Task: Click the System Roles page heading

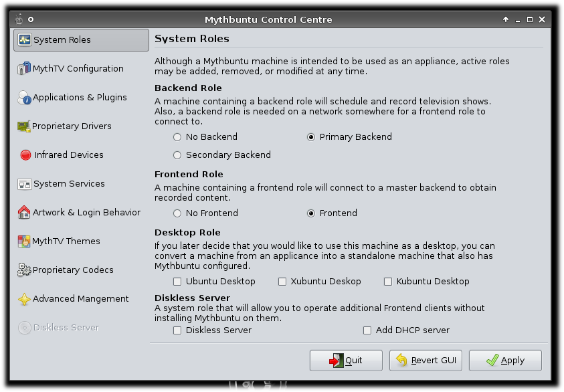Action: [x=192, y=39]
